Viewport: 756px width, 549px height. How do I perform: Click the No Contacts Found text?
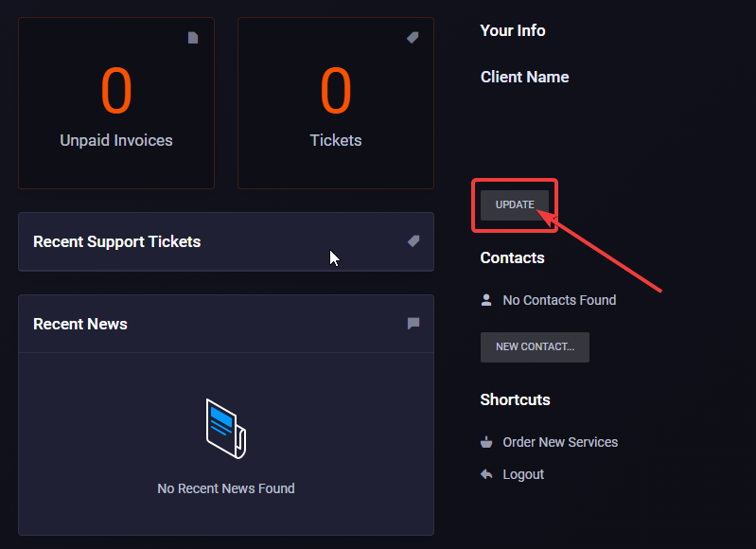click(x=559, y=300)
